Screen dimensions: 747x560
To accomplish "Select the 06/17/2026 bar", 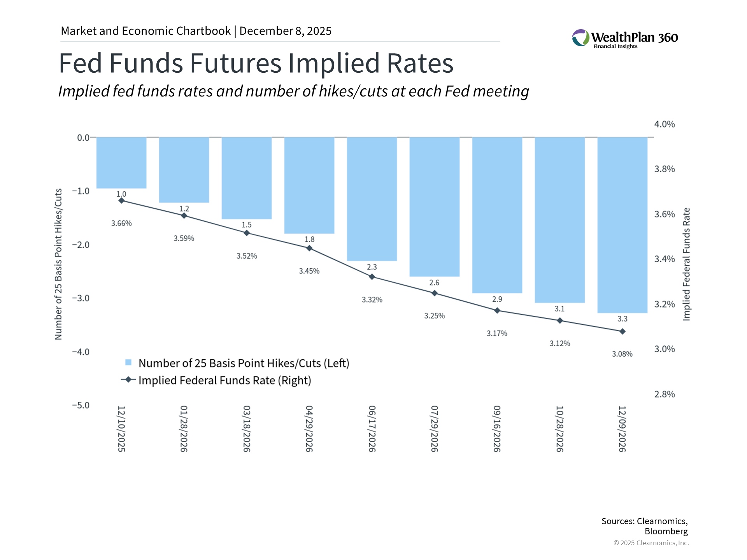I will point(372,198).
